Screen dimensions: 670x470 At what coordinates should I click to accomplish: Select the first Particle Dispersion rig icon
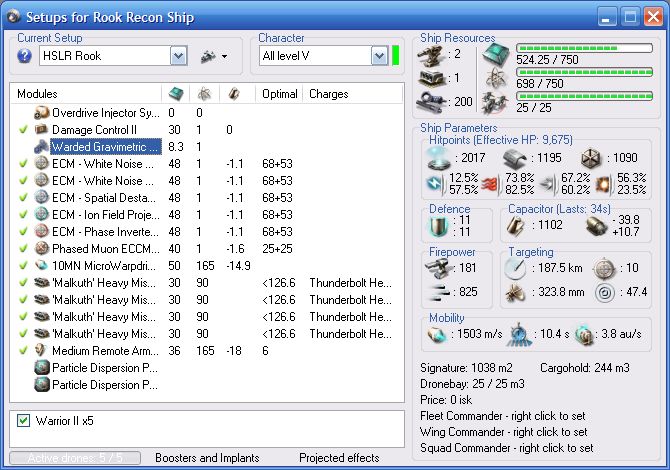(x=41, y=367)
